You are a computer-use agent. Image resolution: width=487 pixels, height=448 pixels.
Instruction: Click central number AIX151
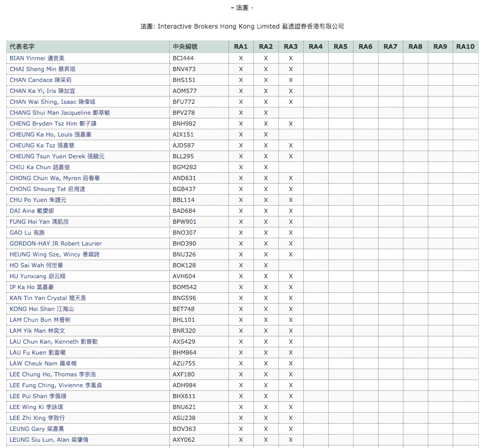point(183,134)
